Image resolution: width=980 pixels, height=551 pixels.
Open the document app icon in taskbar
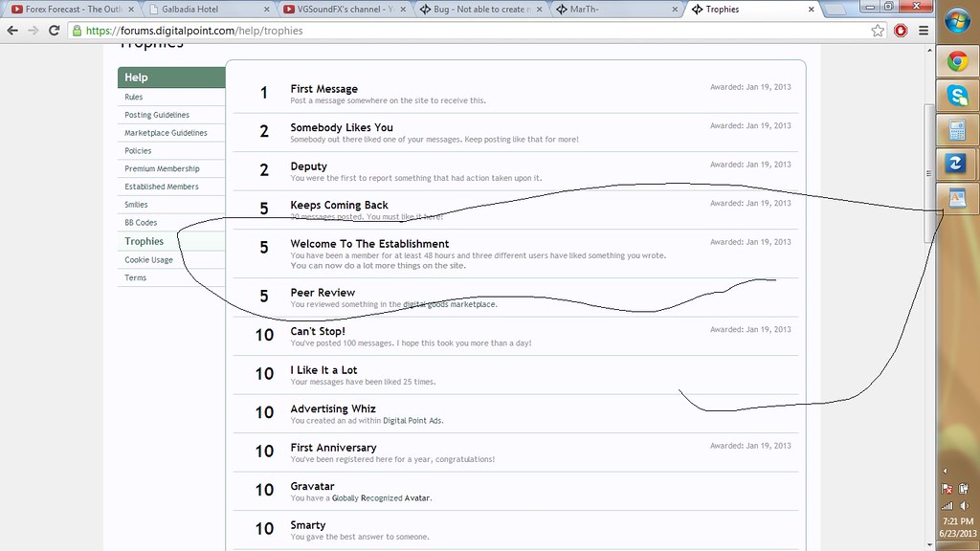click(957, 199)
